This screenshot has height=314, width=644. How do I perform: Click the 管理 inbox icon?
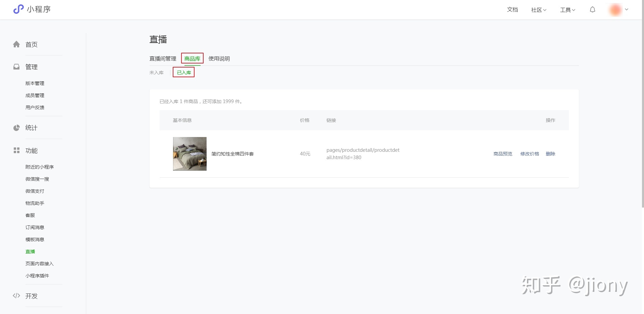[16, 67]
